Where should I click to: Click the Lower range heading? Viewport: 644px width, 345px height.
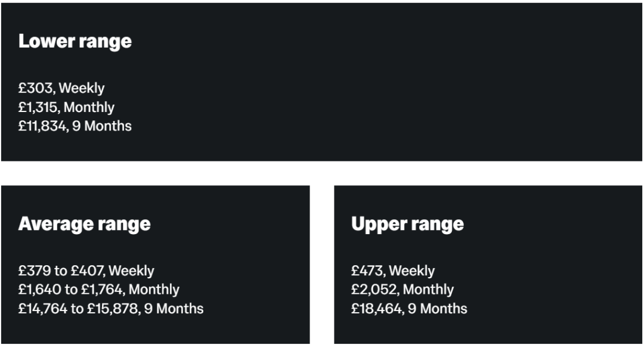[75, 42]
